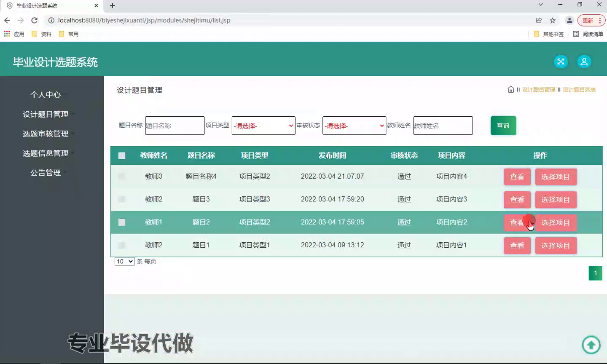This screenshot has width=607, height=364.
Task: Click the 项目内容 column header
Action: [451, 155]
